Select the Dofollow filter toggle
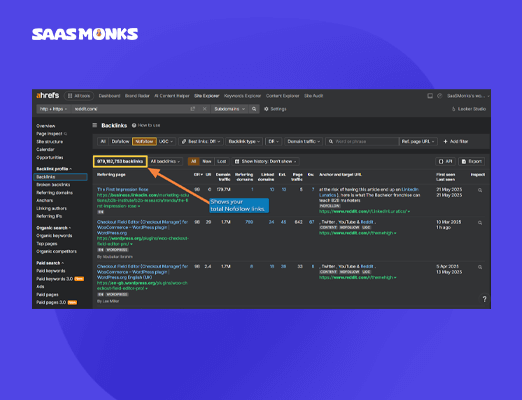The width and height of the screenshot is (522, 400). pyautogui.click(x=120, y=142)
